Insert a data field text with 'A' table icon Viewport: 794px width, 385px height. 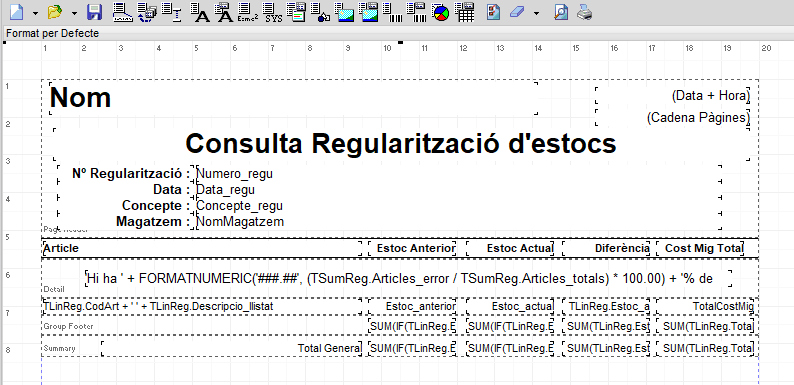pos(223,12)
